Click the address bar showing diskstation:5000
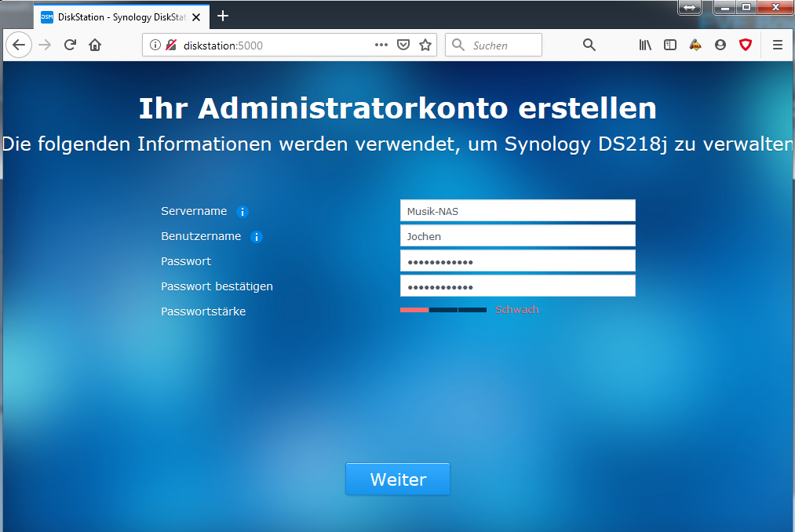This screenshot has height=532, width=795. click(290, 46)
